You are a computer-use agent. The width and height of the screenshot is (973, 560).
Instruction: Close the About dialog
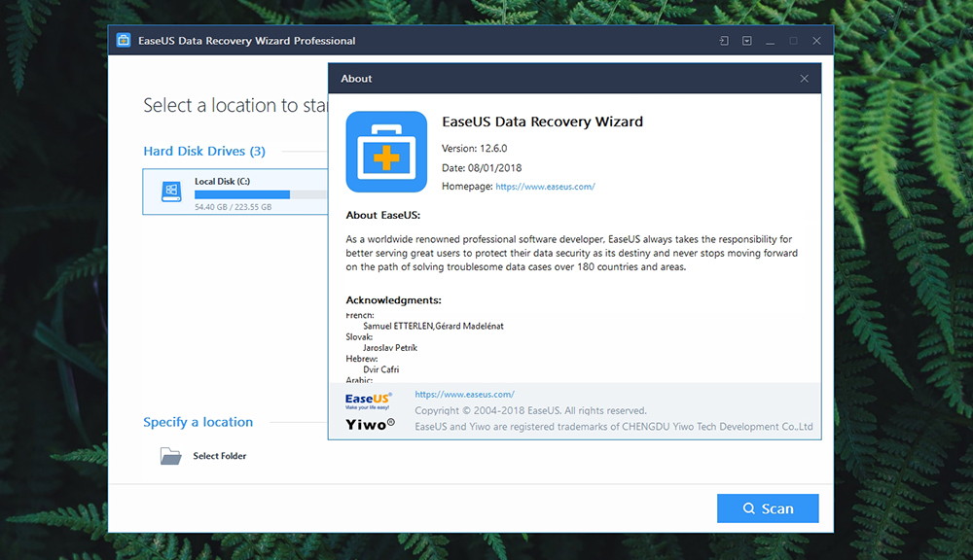coord(805,79)
